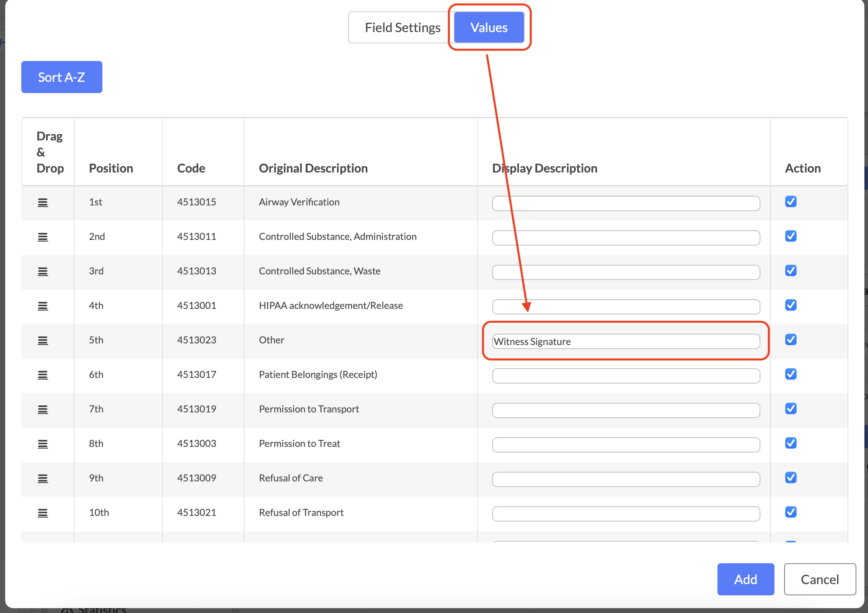
Task: Click drag handle for Airway Verification row
Action: tap(43, 203)
